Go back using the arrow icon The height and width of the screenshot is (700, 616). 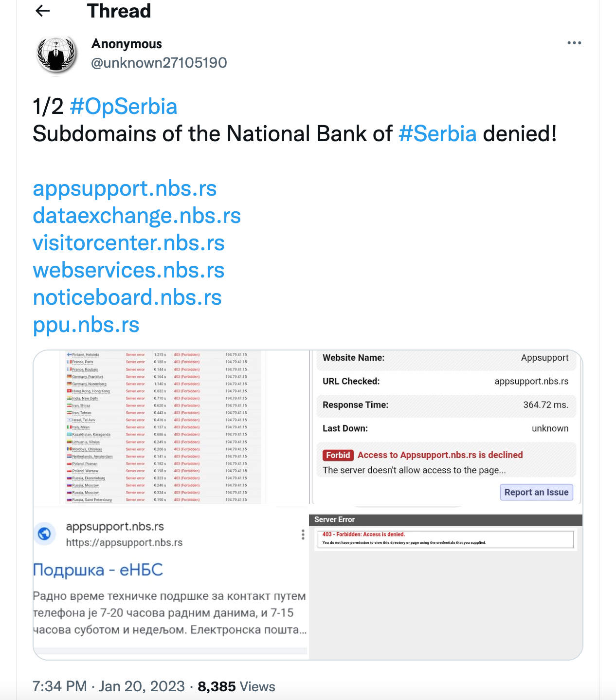[43, 11]
